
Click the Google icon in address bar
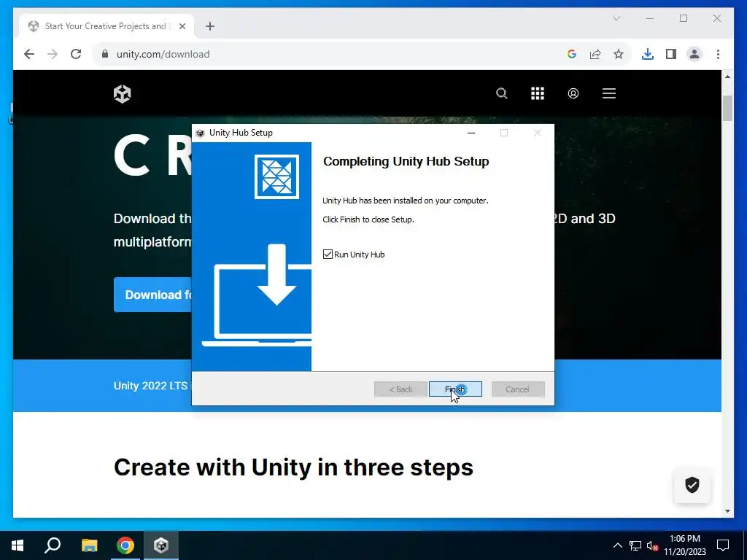point(572,54)
